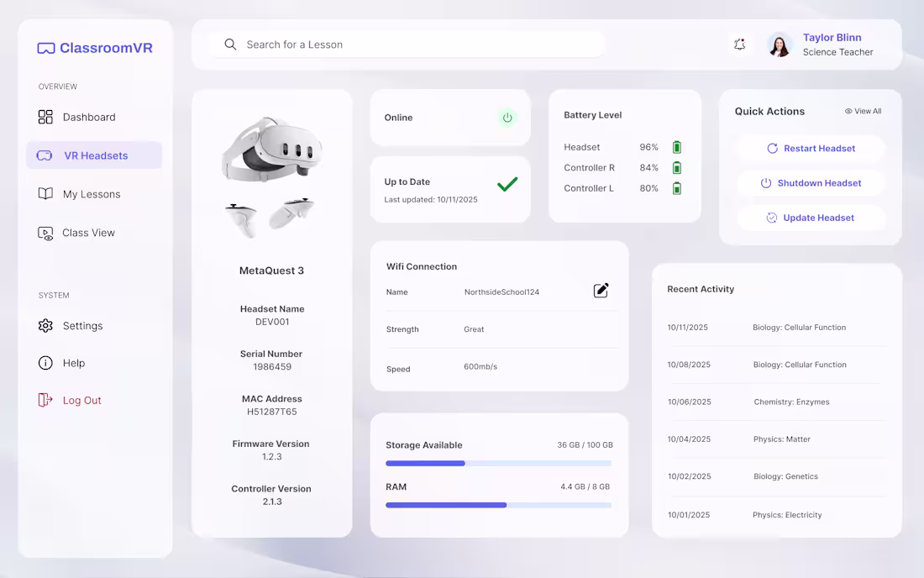924x578 pixels.
Task: Edit the Wifi connection name
Action: [601, 291]
